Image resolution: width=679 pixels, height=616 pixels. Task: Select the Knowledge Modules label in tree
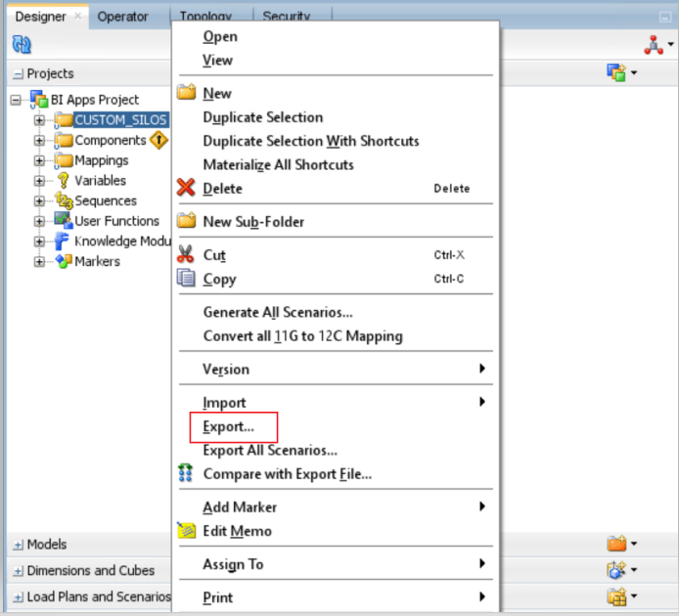click(x=122, y=241)
